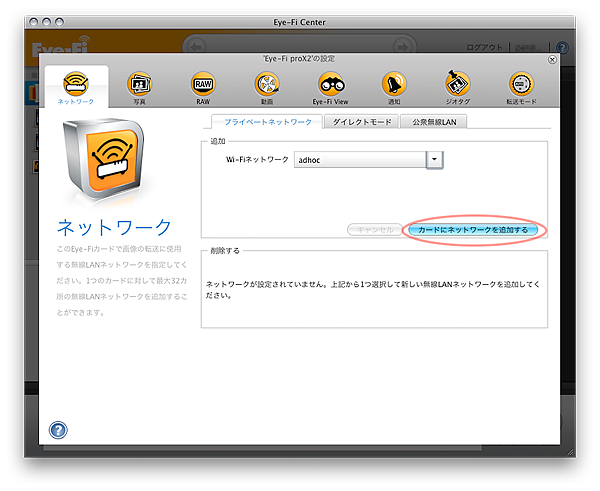Viewport: 600px width, 491px height.
Task: Expand the Wi-Fiネットワーク dropdown arrow
Action: point(434,160)
